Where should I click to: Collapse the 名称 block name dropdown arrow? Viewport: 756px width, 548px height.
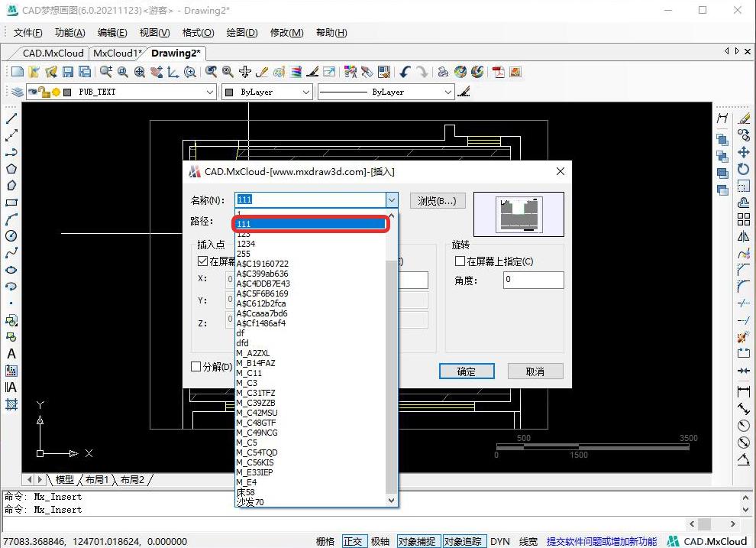pos(391,200)
